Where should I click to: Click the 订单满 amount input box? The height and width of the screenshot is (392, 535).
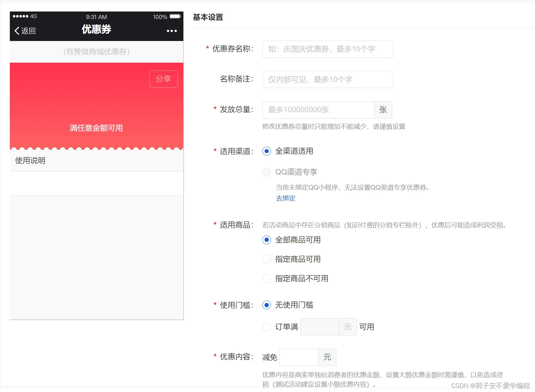point(320,327)
